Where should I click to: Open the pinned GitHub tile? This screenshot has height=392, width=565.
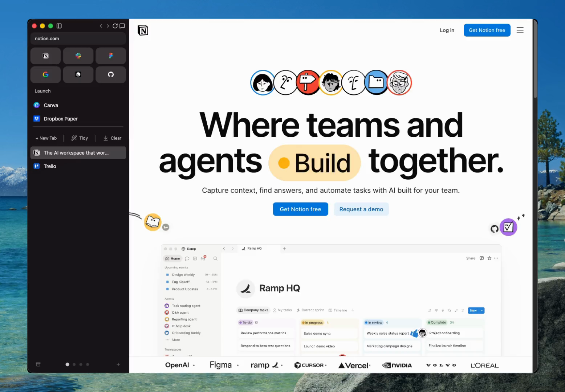pyautogui.click(x=111, y=74)
